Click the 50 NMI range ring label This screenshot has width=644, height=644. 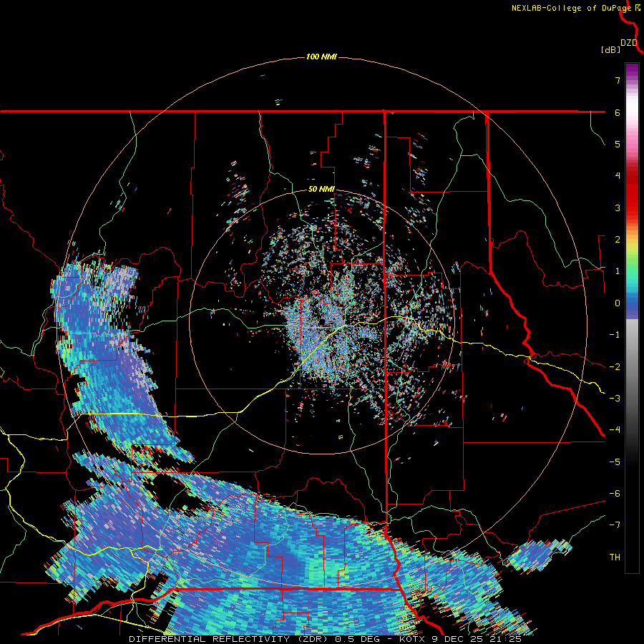pos(321,190)
